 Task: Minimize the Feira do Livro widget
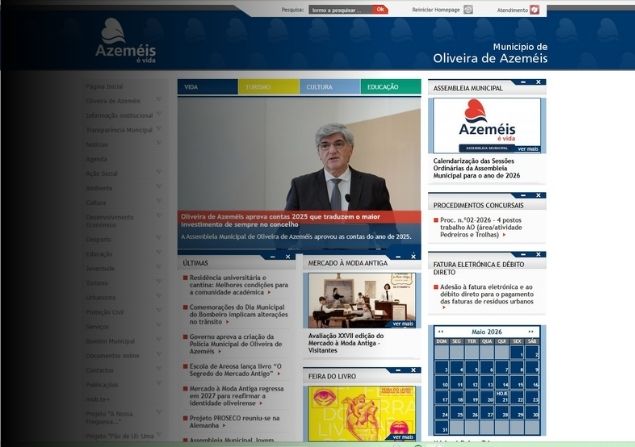pos(398,370)
